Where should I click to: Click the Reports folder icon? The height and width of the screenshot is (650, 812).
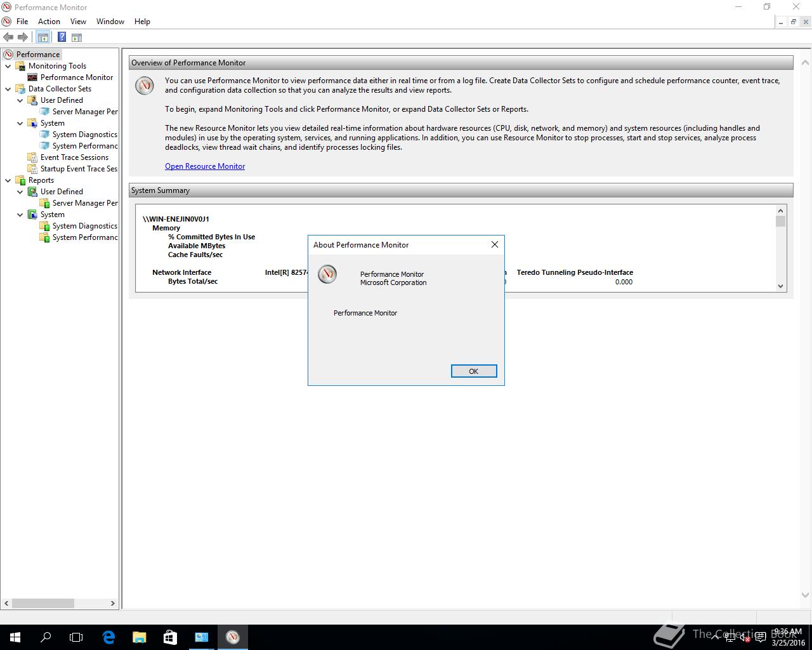20,180
